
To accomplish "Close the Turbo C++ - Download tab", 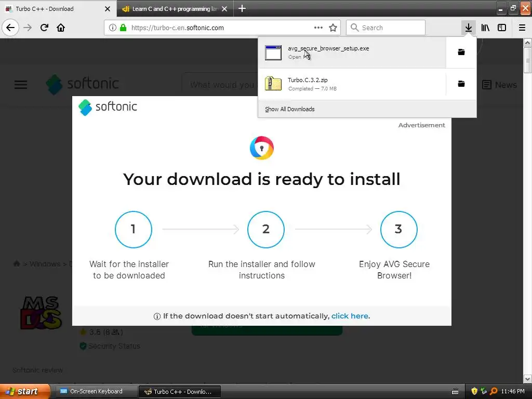I will 107,9.
